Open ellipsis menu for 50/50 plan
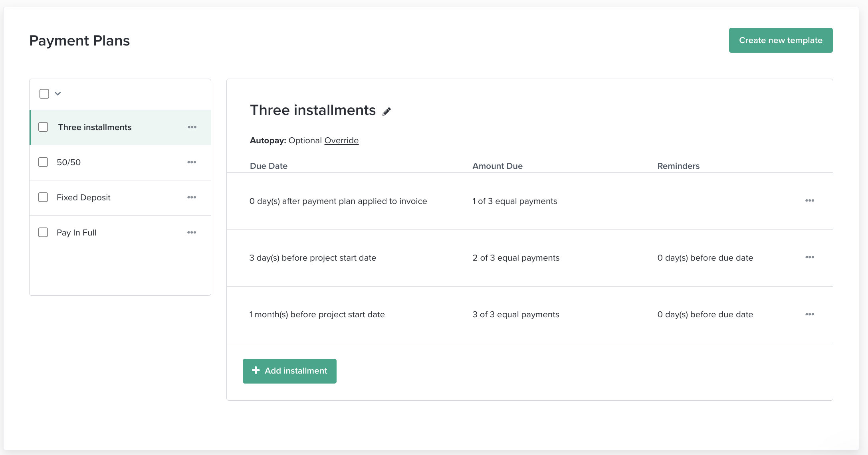This screenshot has width=868, height=455. tap(192, 162)
